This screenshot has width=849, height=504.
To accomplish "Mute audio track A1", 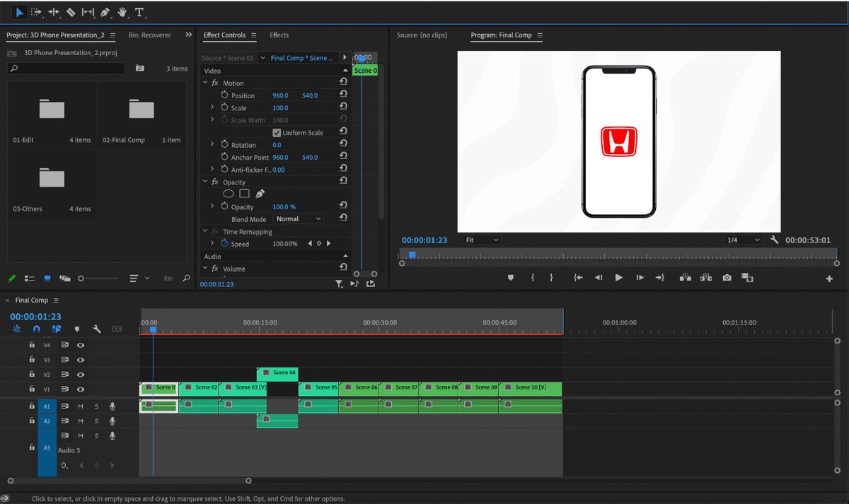I will click(81, 406).
